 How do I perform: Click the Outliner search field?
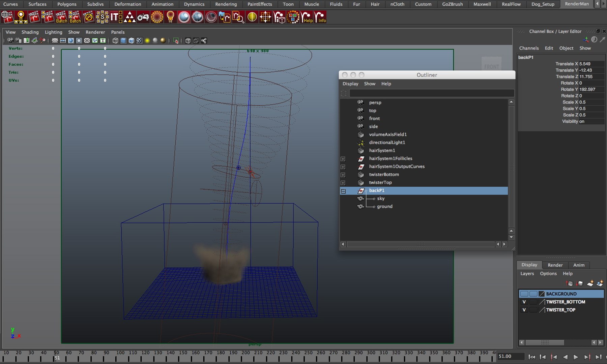point(432,93)
